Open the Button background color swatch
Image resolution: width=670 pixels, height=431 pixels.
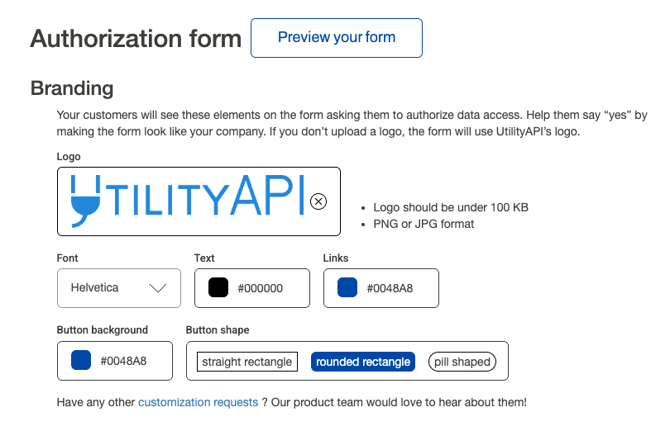81,361
